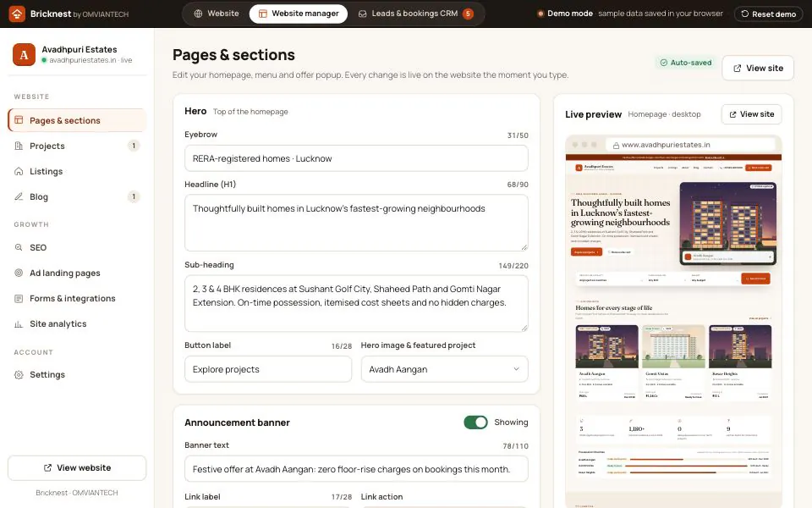
Task: Click the Bricknest · OMVIANTECH footer text
Action: point(77,493)
